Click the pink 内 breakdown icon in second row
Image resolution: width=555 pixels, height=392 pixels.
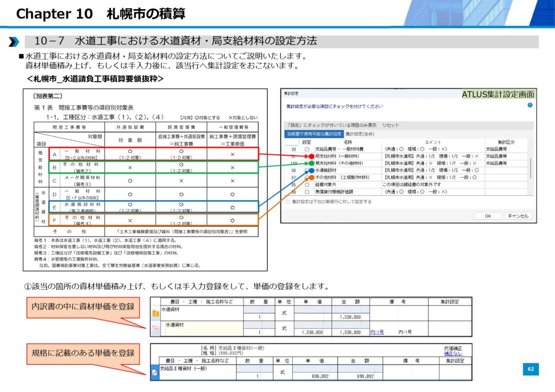156,329
